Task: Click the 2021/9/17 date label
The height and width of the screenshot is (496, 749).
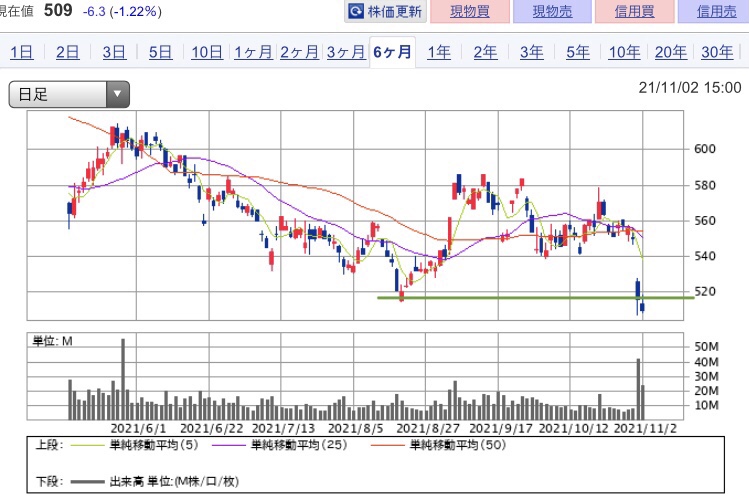Action: pyautogui.click(x=501, y=428)
